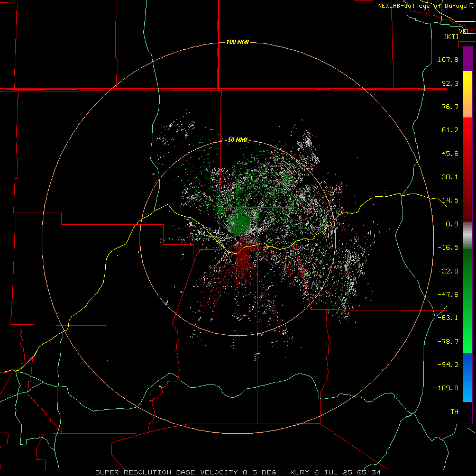
Task: Click the 61.2 legend value
Action: click(450, 130)
